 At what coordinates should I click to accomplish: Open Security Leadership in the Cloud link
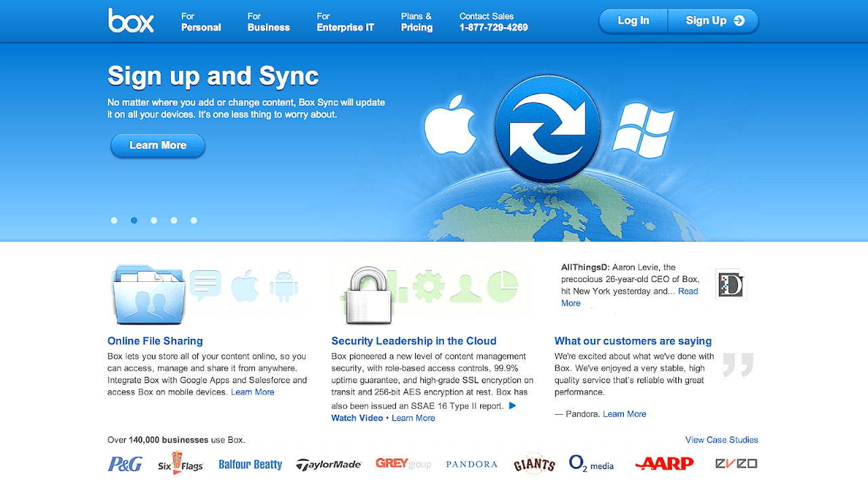click(414, 341)
